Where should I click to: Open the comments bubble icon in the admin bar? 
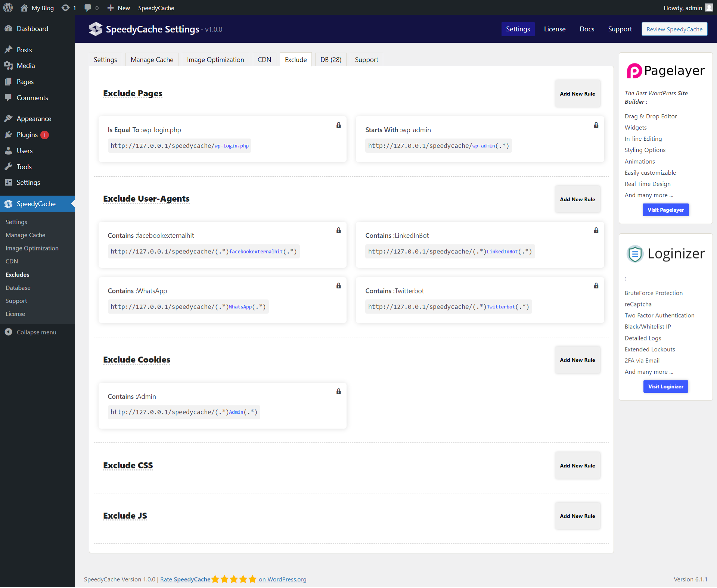click(x=87, y=7)
